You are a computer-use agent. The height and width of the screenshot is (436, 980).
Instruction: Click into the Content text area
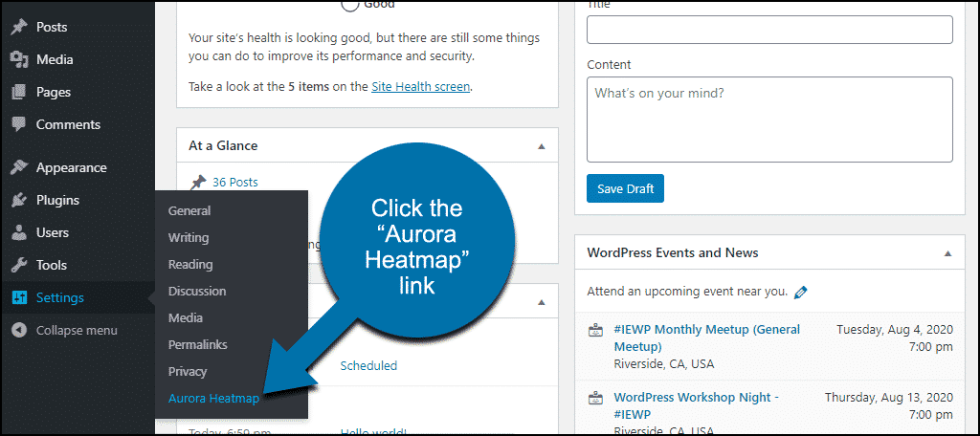point(769,120)
